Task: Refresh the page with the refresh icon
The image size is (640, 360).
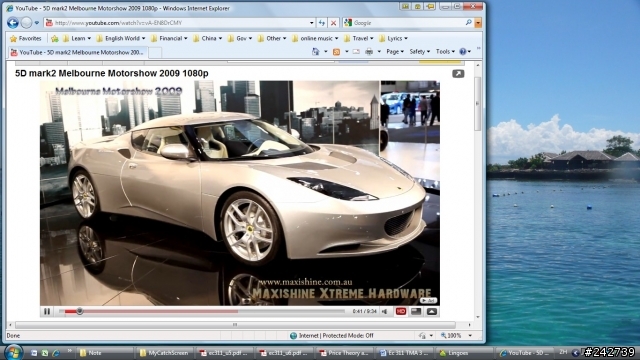Action: click(x=322, y=23)
